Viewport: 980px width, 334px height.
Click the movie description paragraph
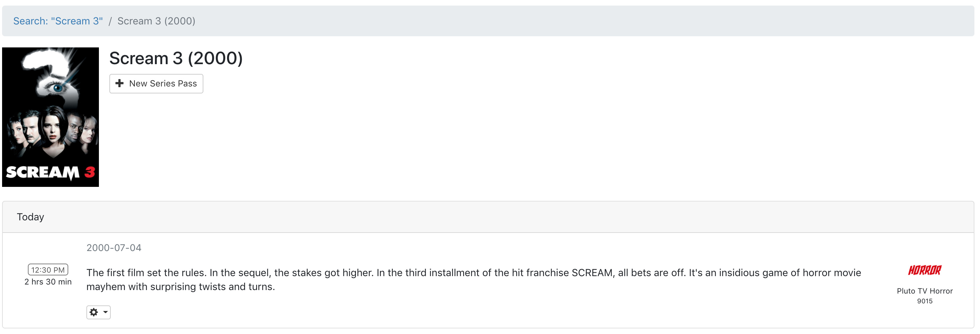[473, 280]
